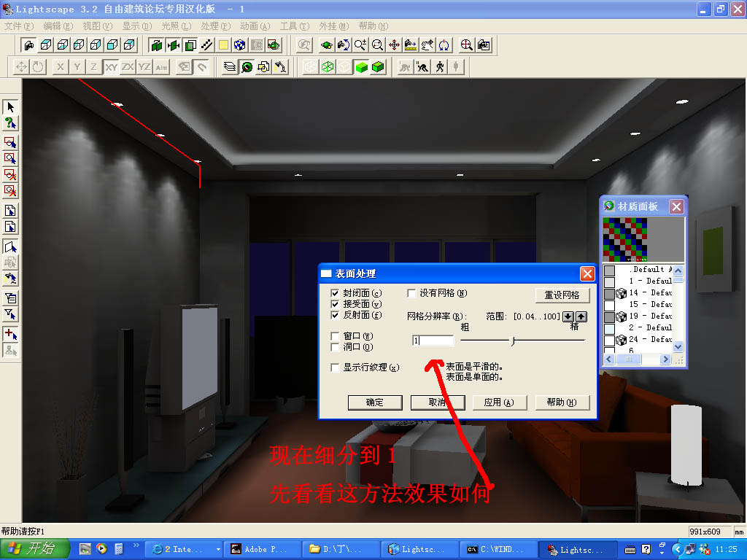Lock movement to XY plane

point(111,67)
